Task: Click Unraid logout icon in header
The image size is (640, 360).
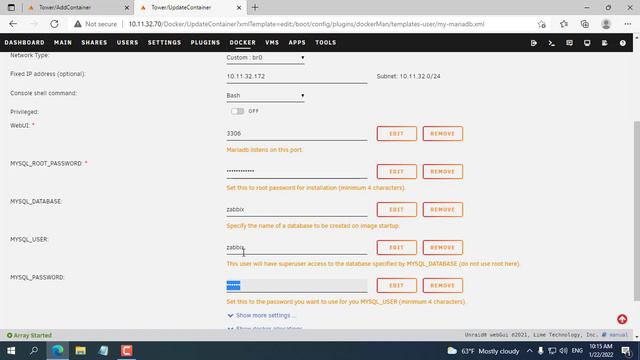Action: pos(534,43)
